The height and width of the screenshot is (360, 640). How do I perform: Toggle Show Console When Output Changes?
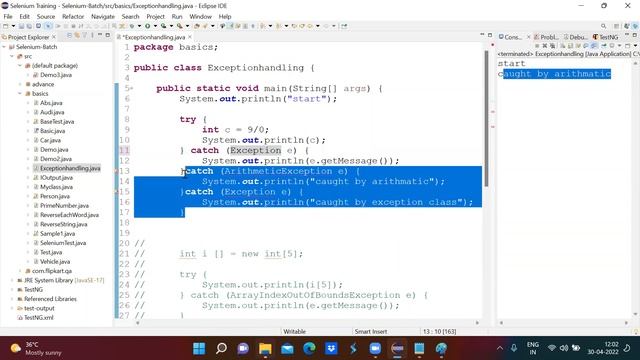click(586, 45)
